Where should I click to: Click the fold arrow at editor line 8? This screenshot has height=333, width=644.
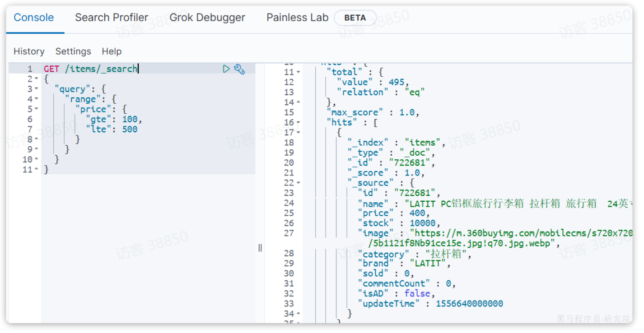[x=37, y=139]
